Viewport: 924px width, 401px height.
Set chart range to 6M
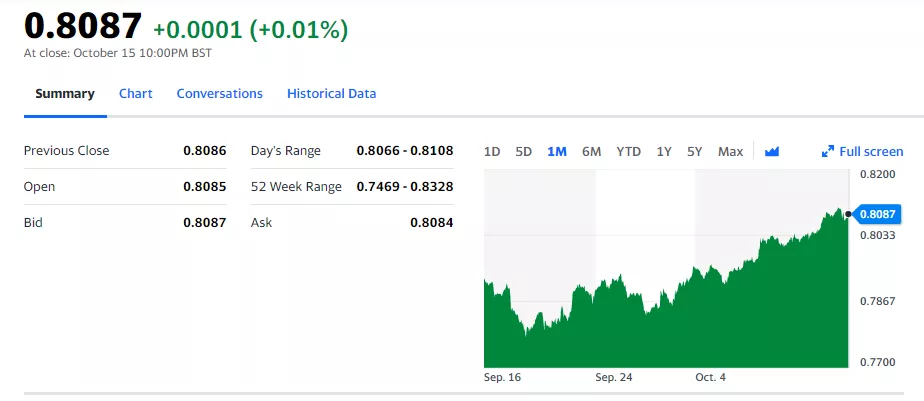pos(591,152)
